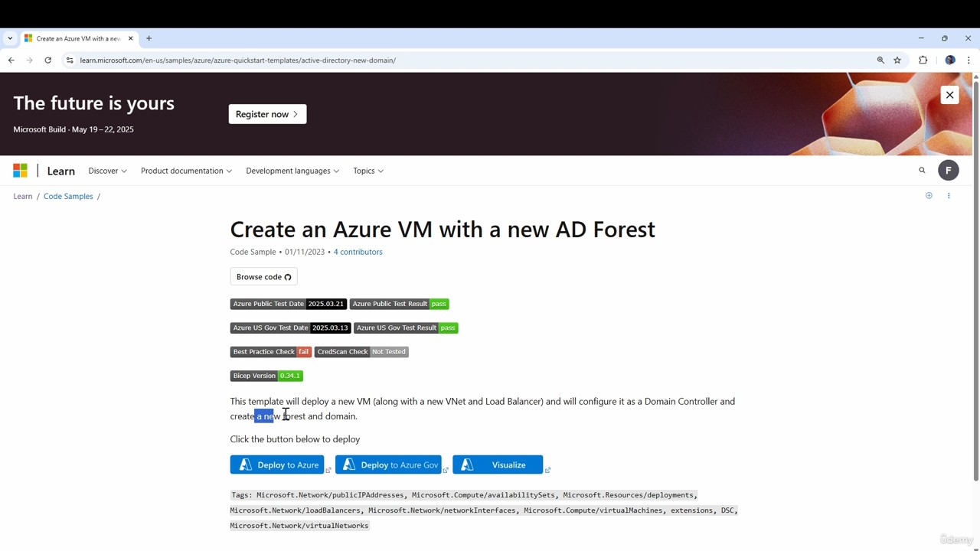Screen dimensions: 980x551
Task: Click Azure Public Test Date badge
Action: click(x=288, y=304)
